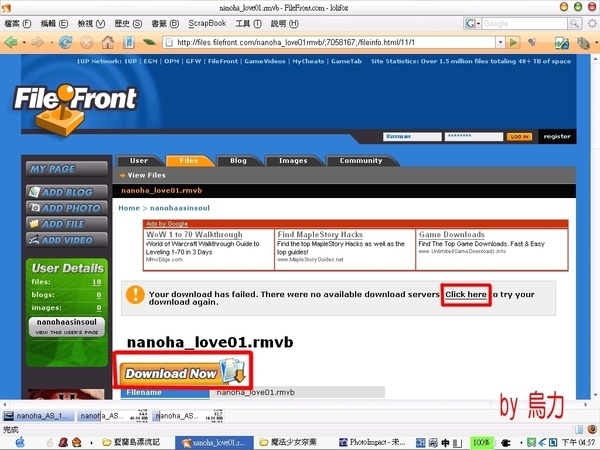600x450 pixels.
Task: Go back using the green back arrow
Action: [x=11, y=42]
